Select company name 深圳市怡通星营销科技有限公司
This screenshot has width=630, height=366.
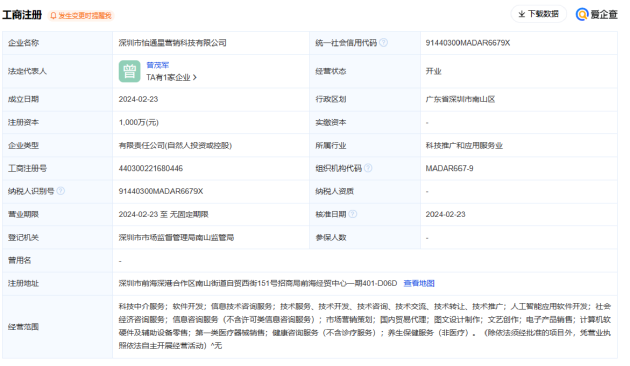pos(172,43)
